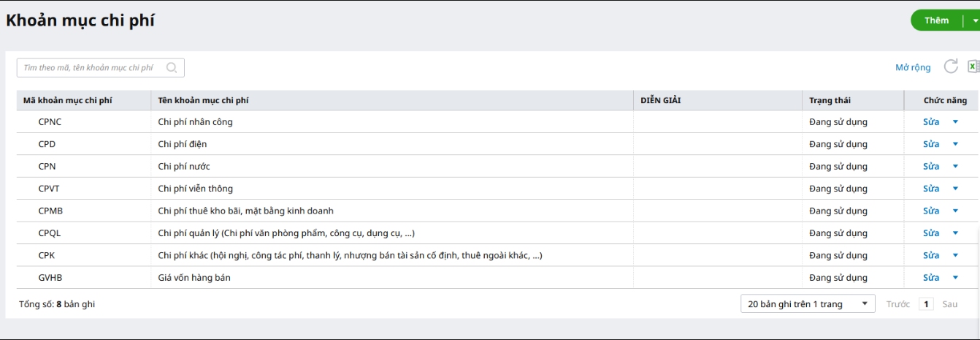Export list using the Excel icon
This screenshot has width=980, height=340.
[973, 67]
